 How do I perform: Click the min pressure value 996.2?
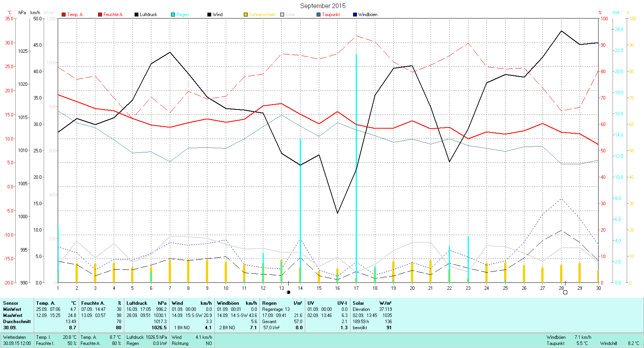161,309
